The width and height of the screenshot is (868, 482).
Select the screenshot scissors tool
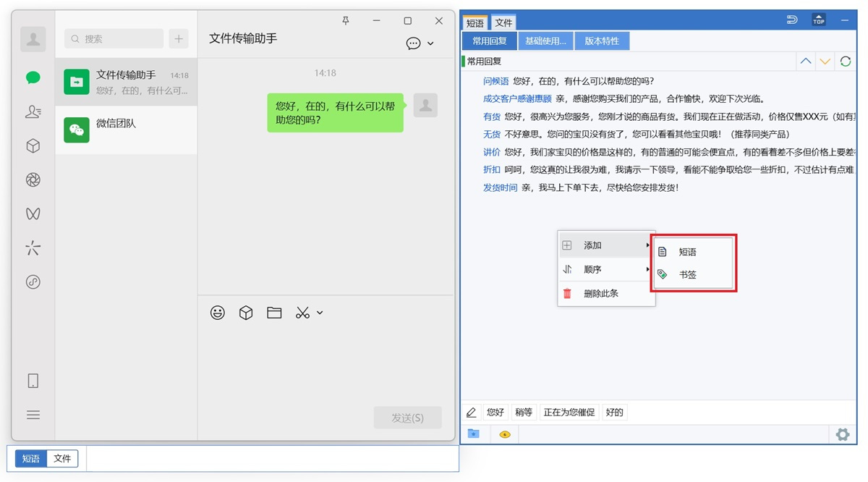[303, 313]
